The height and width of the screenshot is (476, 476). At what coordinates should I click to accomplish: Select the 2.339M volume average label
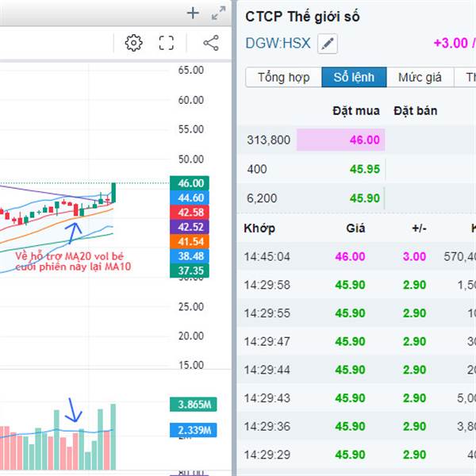tap(194, 430)
